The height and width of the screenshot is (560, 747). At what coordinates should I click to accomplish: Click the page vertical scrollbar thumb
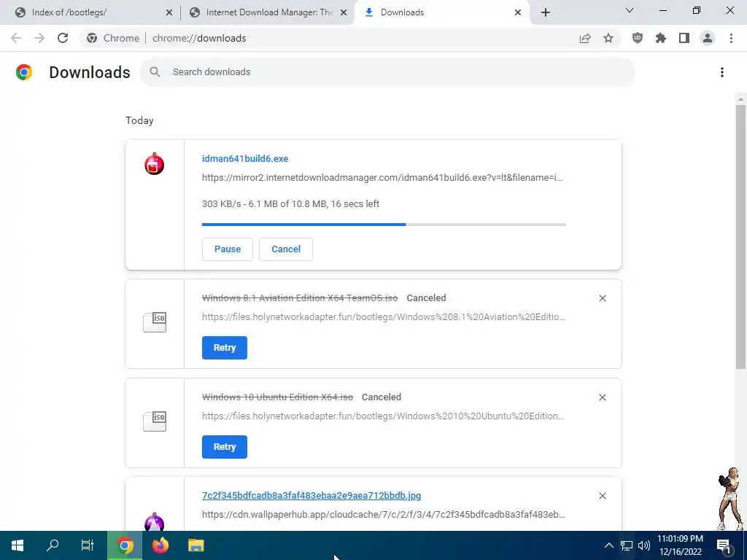[740, 237]
